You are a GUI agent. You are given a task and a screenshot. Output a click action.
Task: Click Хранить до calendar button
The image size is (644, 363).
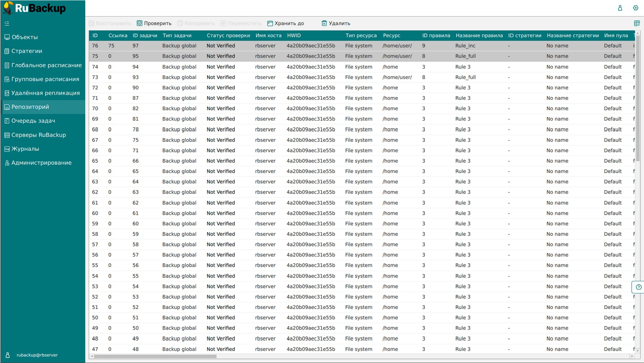pyautogui.click(x=286, y=23)
